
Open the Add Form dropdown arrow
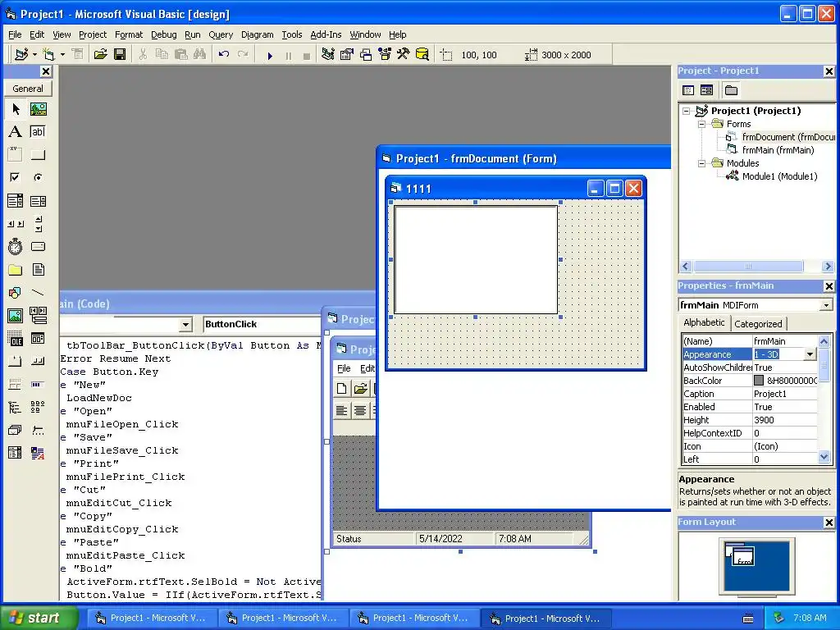pos(62,55)
